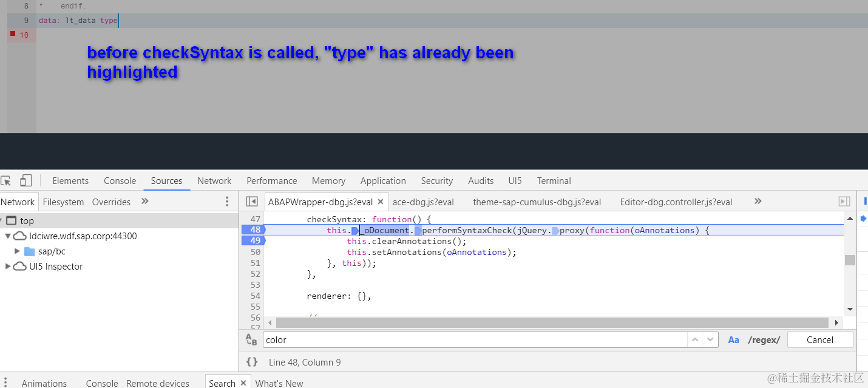Click breakpoint marker on editor line 10
This screenshot has height=388, width=868.
click(x=13, y=33)
